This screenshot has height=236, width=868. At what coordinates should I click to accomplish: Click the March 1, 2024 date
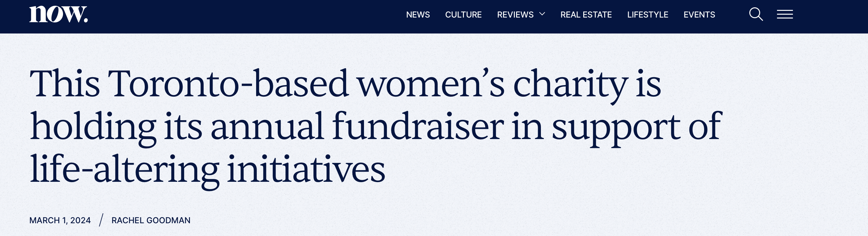coord(60,220)
